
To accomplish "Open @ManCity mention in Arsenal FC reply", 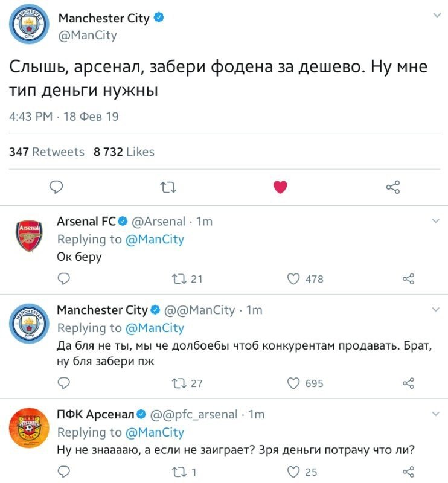I will [x=155, y=239].
